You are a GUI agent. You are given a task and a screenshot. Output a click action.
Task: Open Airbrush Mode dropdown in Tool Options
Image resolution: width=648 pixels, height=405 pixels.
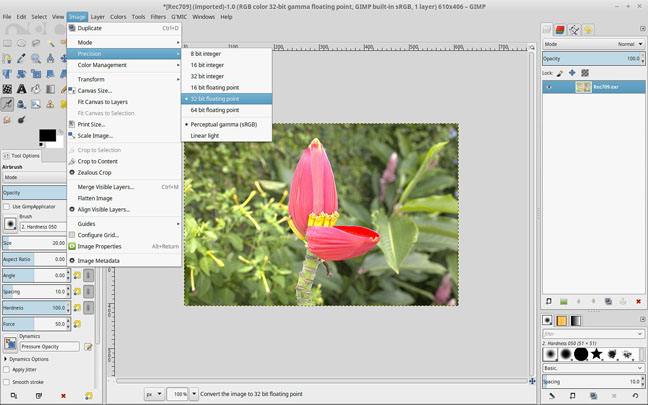tap(34, 177)
